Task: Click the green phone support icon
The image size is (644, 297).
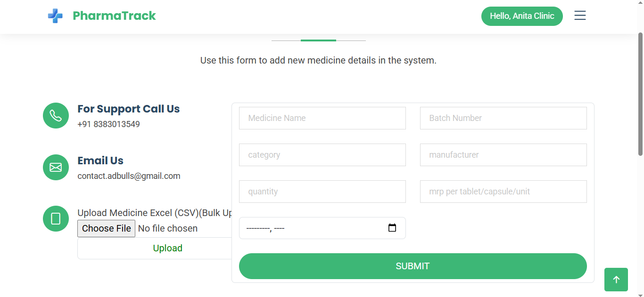Action: click(56, 115)
